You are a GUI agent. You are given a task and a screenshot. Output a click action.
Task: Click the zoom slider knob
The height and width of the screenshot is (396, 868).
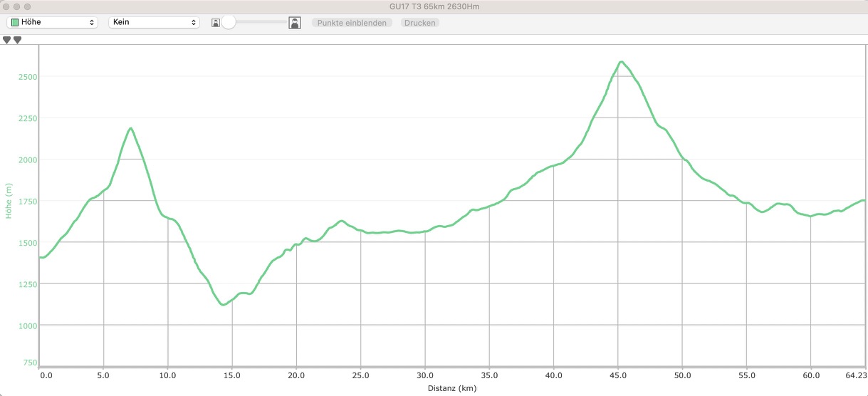pos(229,23)
